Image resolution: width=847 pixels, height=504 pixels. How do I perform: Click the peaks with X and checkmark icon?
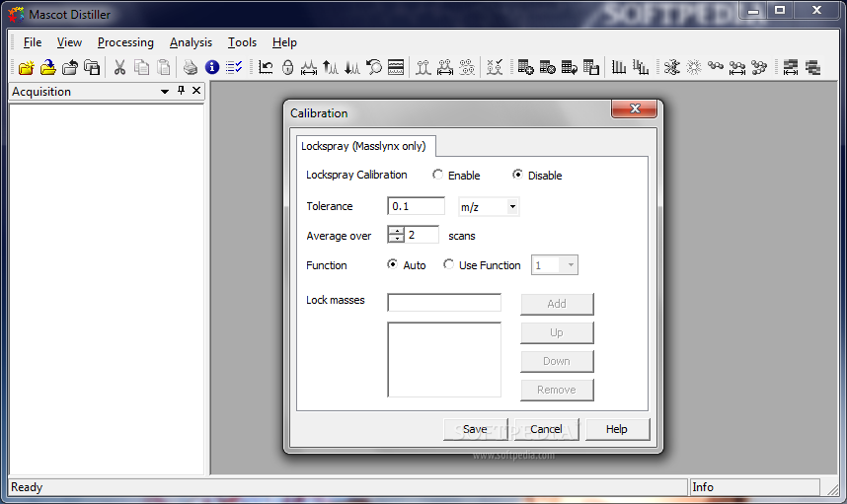(495, 67)
